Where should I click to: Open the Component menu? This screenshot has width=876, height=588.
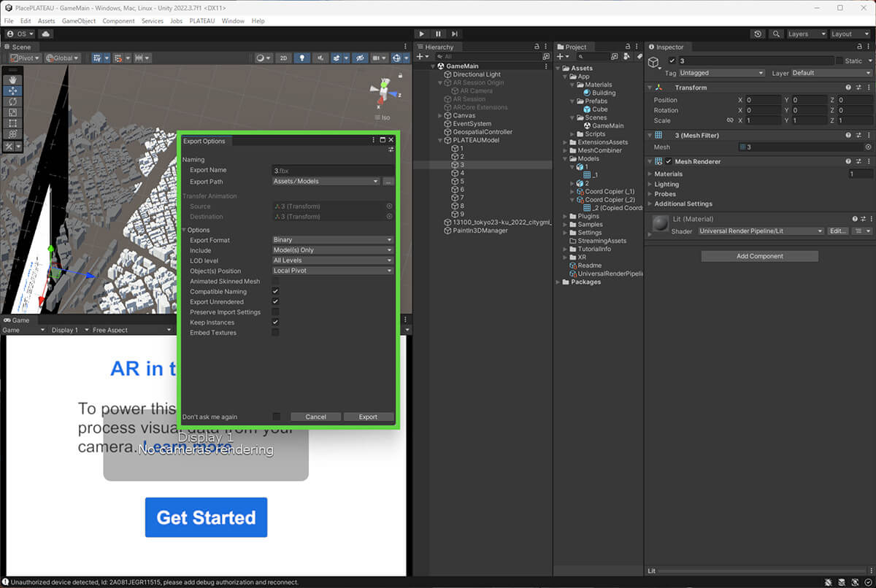coord(118,21)
